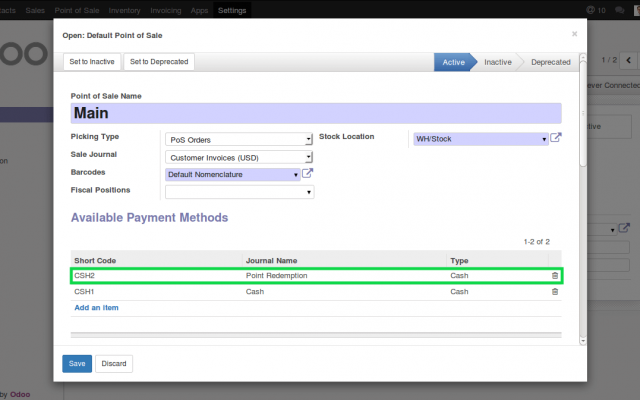Delete the Point Redemption payment method row

coord(555,276)
